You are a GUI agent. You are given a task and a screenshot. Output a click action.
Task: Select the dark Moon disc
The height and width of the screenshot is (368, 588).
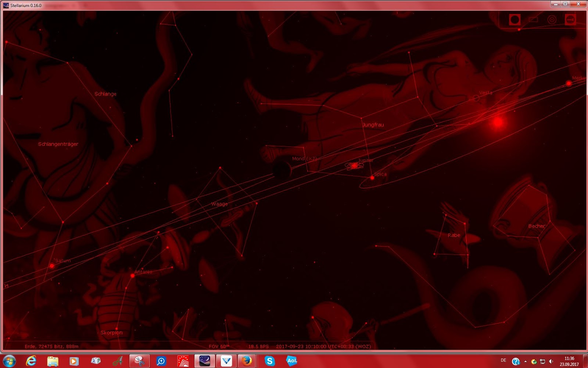282,170
